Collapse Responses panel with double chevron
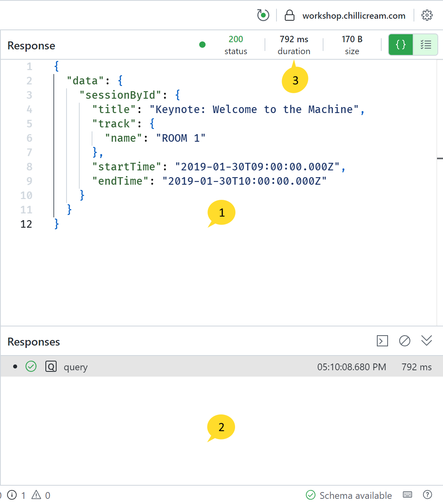The width and height of the screenshot is (443, 504). (x=426, y=341)
